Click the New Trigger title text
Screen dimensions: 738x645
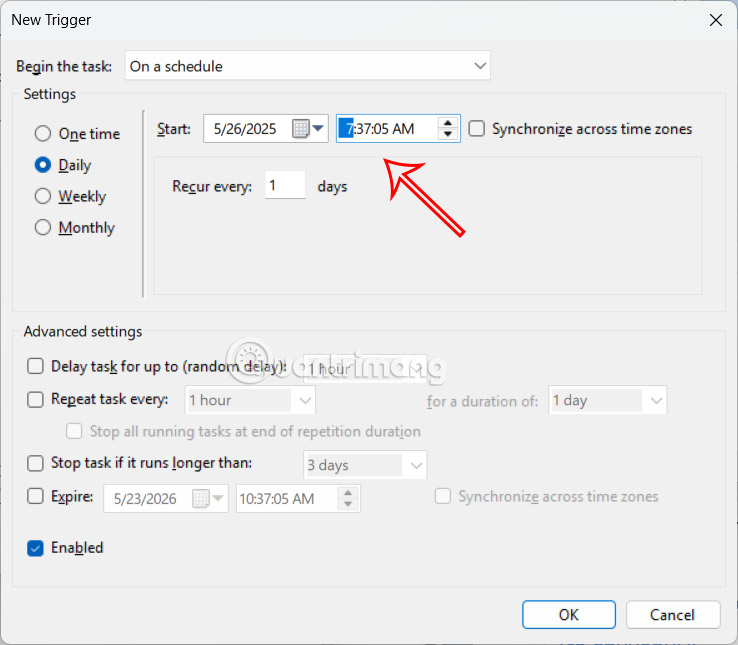[51, 20]
